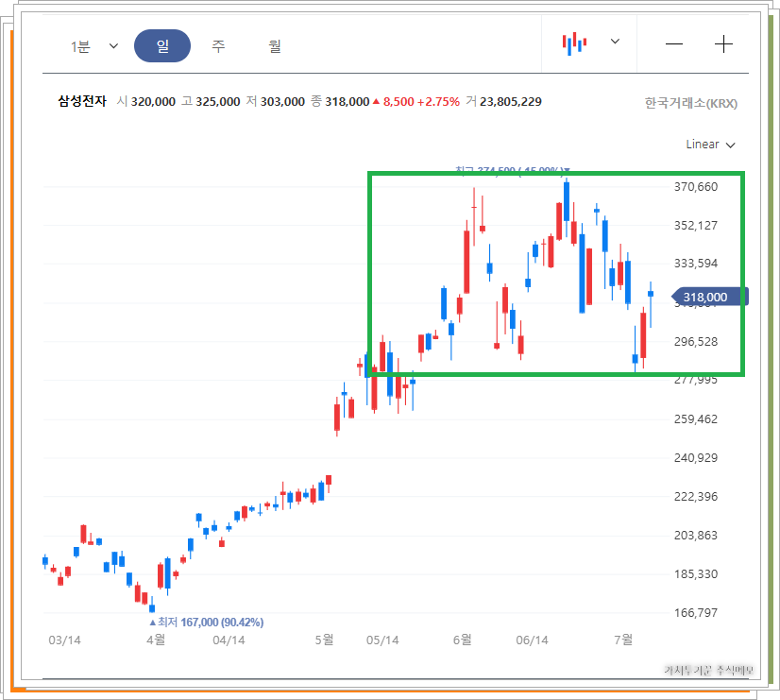Click the 최저 167,000 low marker
Viewport: 780px width, 700px height.
[207, 622]
